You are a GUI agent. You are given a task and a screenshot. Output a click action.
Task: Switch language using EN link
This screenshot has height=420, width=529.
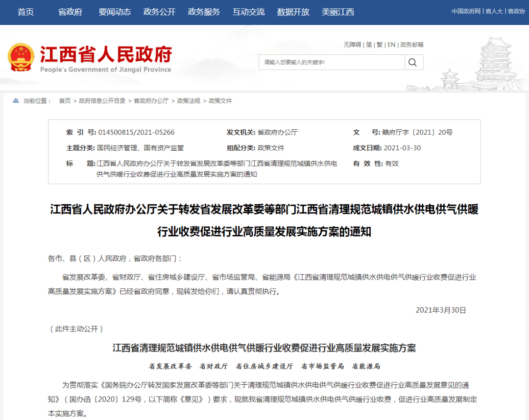click(391, 45)
